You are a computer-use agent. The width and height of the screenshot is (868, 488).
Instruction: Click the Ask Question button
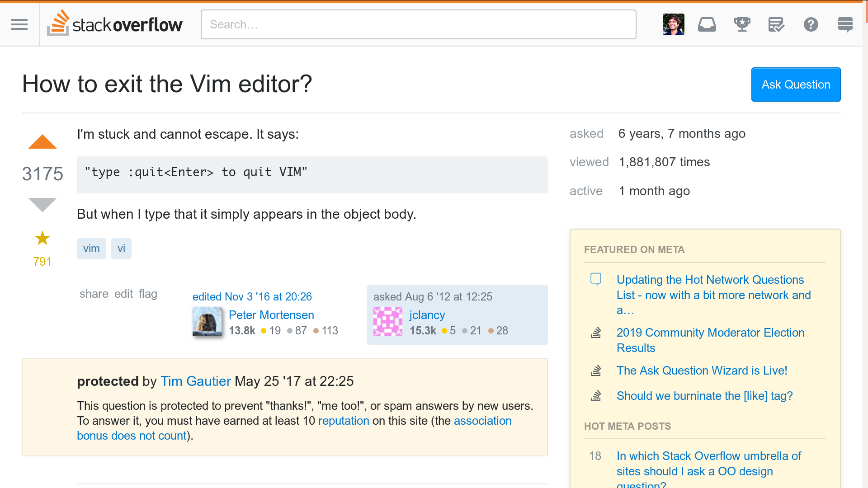pyautogui.click(x=796, y=84)
